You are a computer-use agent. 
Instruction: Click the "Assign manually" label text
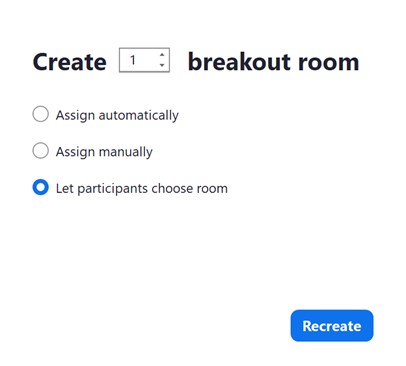104,152
